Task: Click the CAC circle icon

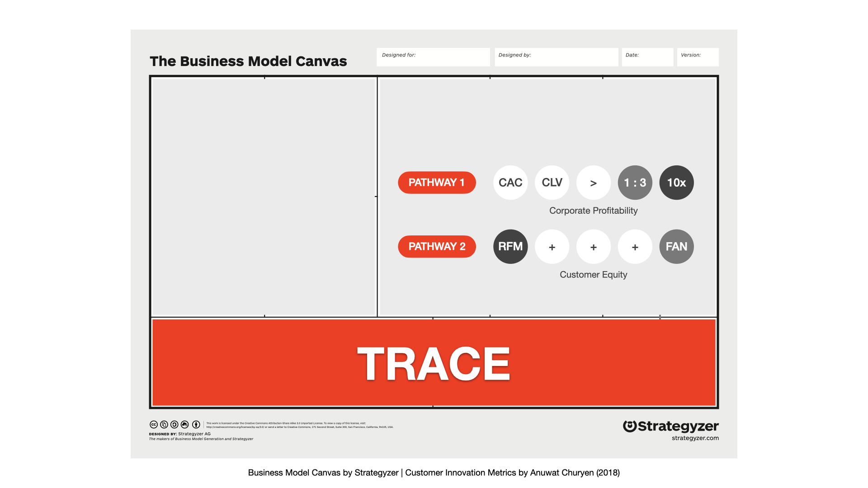Action: pyautogui.click(x=510, y=183)
